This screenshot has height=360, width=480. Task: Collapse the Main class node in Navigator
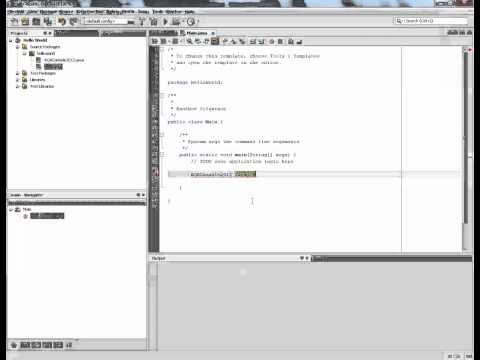[11, 210]
